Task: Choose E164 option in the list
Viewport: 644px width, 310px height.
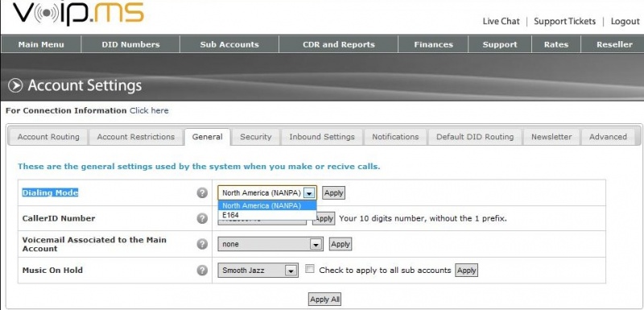Action: tap(267, 215)
